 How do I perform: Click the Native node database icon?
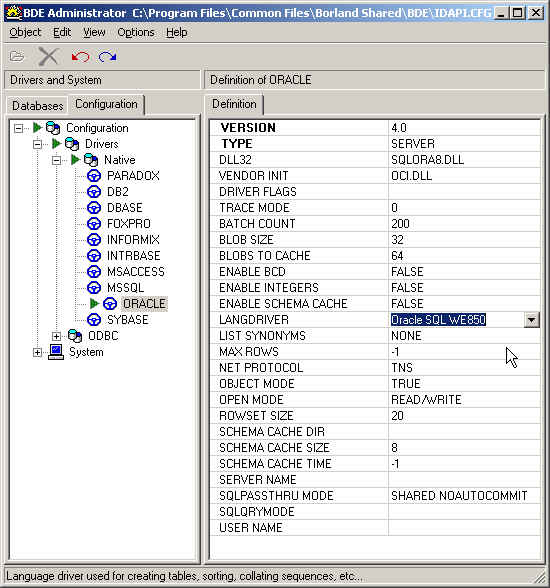click(x=91, y=160)
